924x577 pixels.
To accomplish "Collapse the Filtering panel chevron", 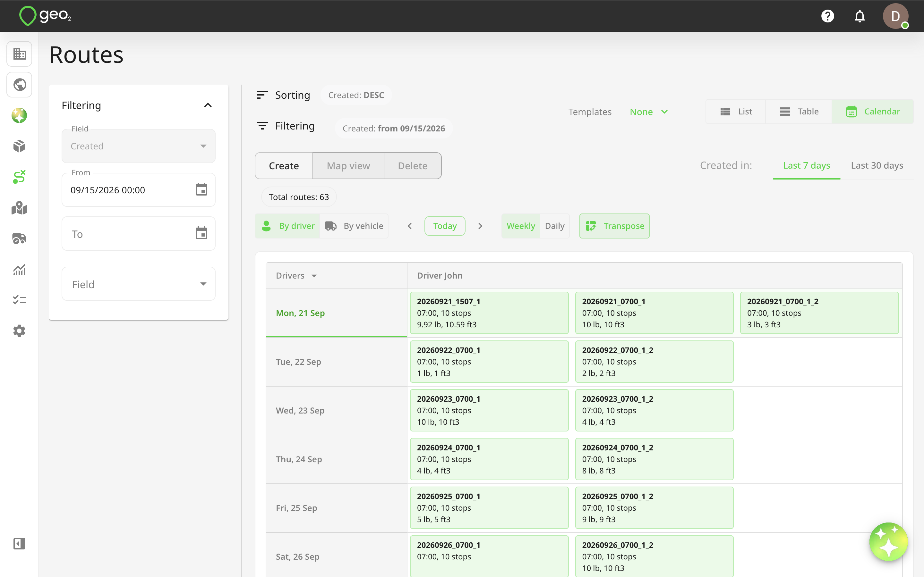I will point(208,105).
